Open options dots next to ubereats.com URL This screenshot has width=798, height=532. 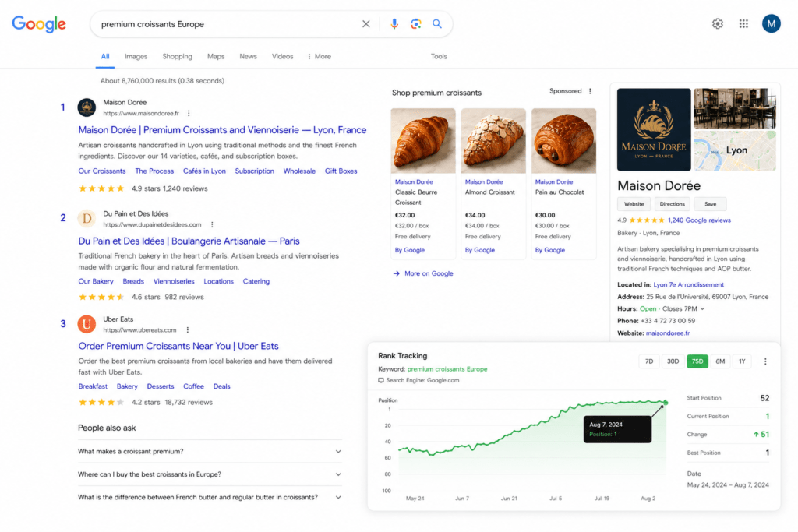coord(188,330)
